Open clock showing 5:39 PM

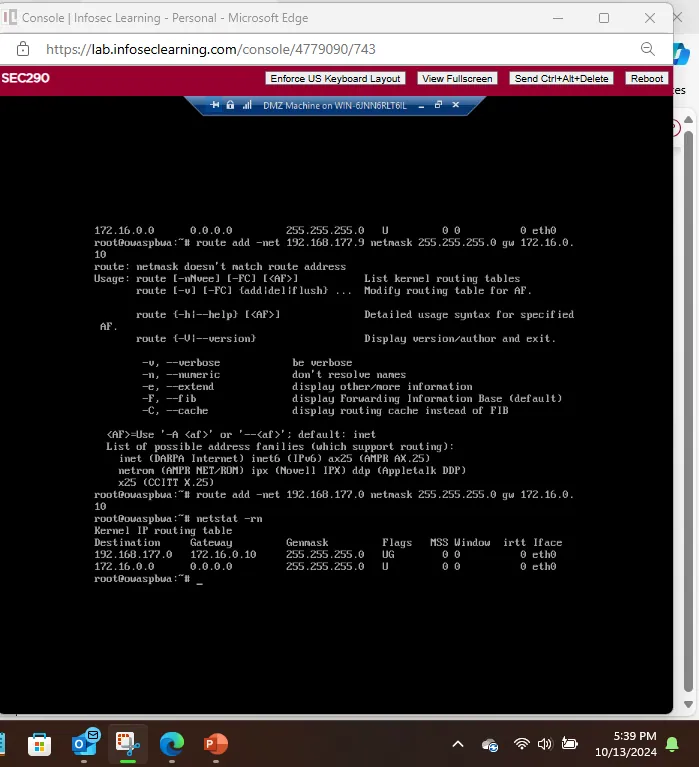tap(626, 744)
